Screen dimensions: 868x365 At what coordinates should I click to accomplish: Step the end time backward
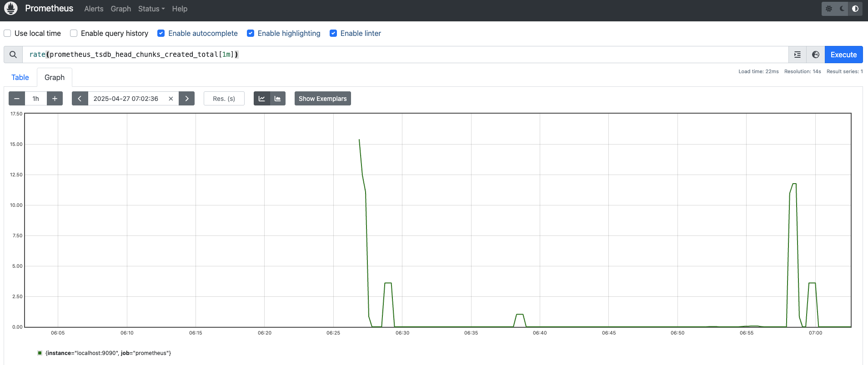80,99
